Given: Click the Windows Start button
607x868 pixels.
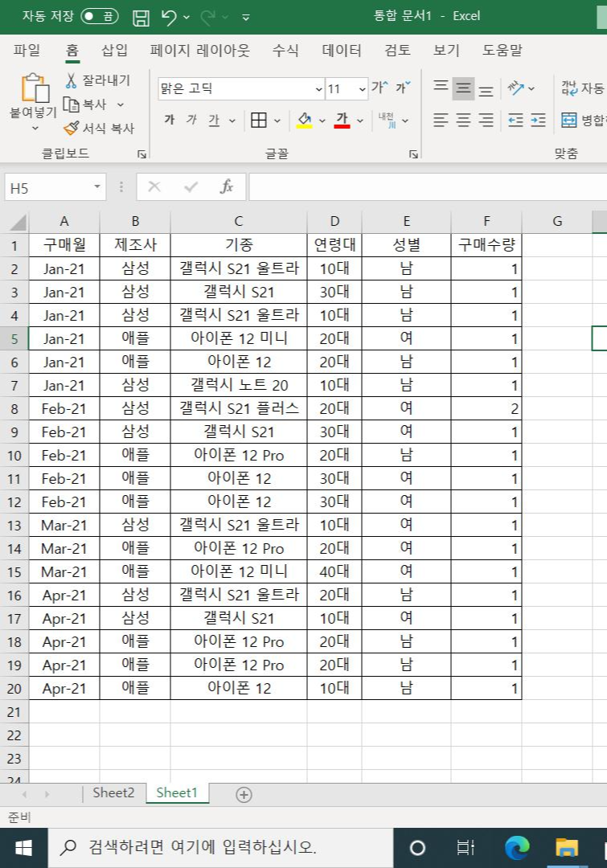Looking at the screenshot, I should pyautogui.click(x=24, y=848).
